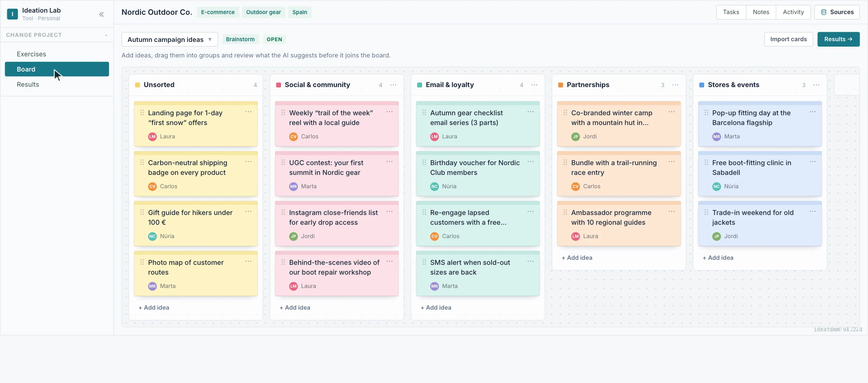The width and height of the screenshot is (868, 383).
Task: Grab drag handle of UGC contest card
Action: coord(283,163)
